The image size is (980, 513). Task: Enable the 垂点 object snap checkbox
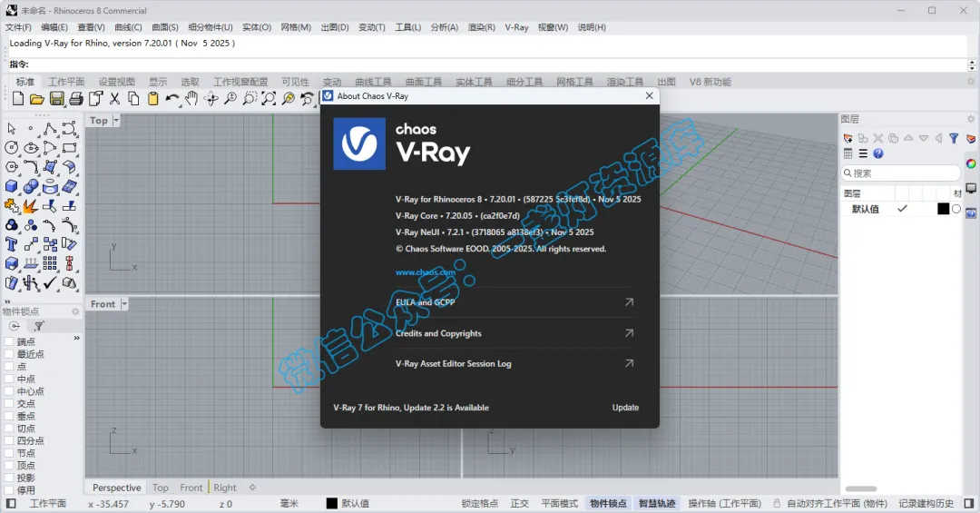[x=9, y=416]
